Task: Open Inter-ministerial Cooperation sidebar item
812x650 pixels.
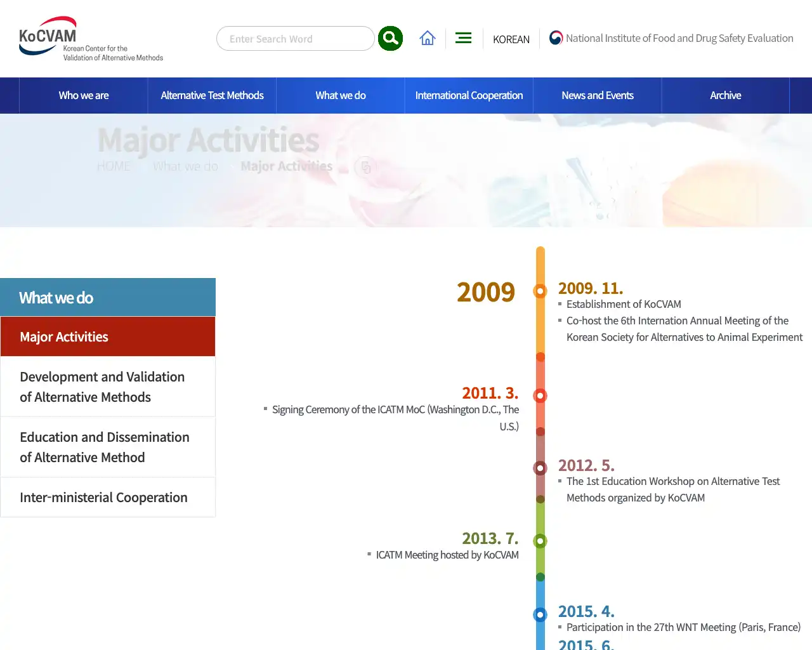Action: (108, 497)
